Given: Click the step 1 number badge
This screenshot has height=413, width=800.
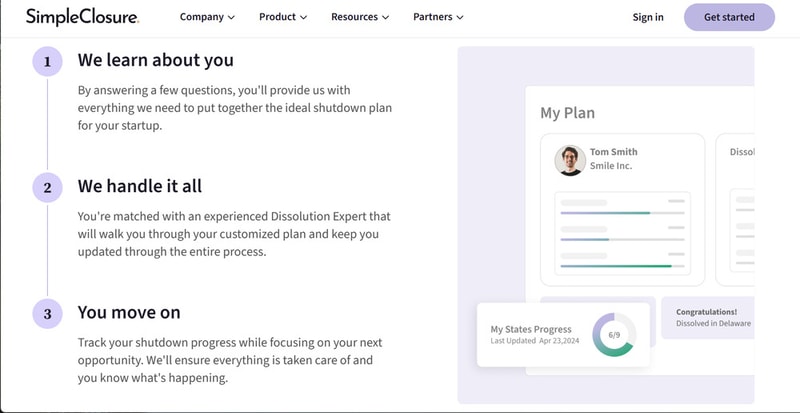Looking at the screenshot, I should (47, 62).
